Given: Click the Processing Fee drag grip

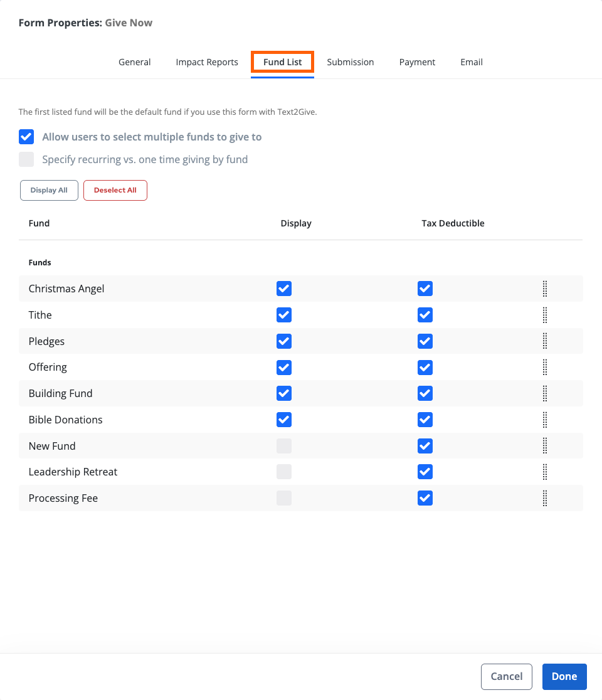Looking at the screenshot, I should tap(544, 498).
